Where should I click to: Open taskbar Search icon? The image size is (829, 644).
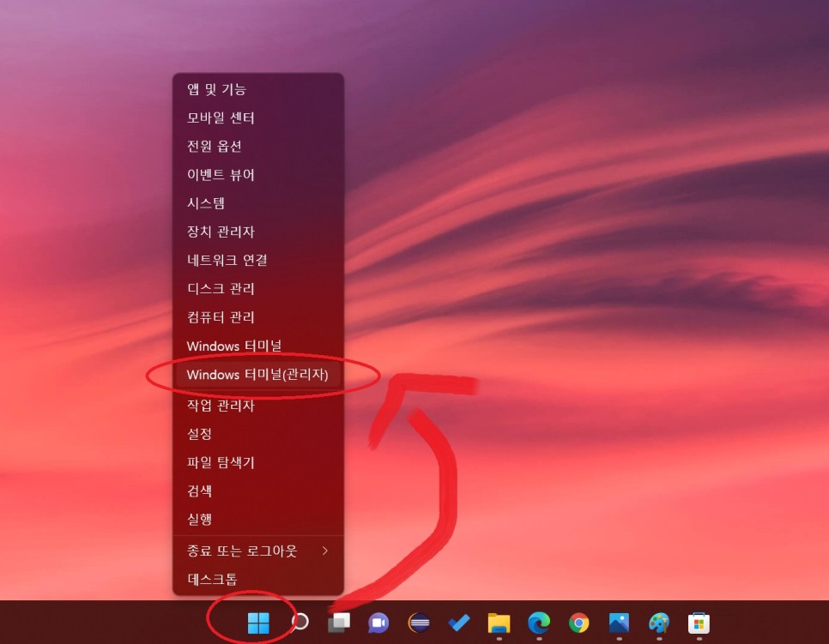point(300,622)
